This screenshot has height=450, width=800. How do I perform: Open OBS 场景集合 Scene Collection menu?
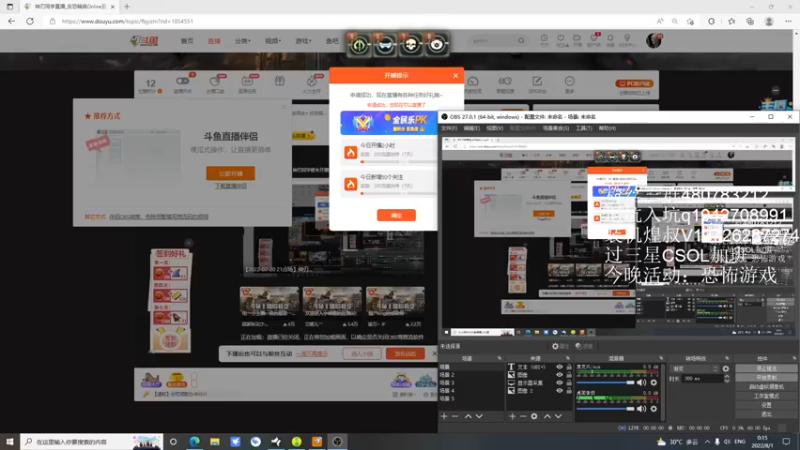pyautogui.click(x=556, y=128)
